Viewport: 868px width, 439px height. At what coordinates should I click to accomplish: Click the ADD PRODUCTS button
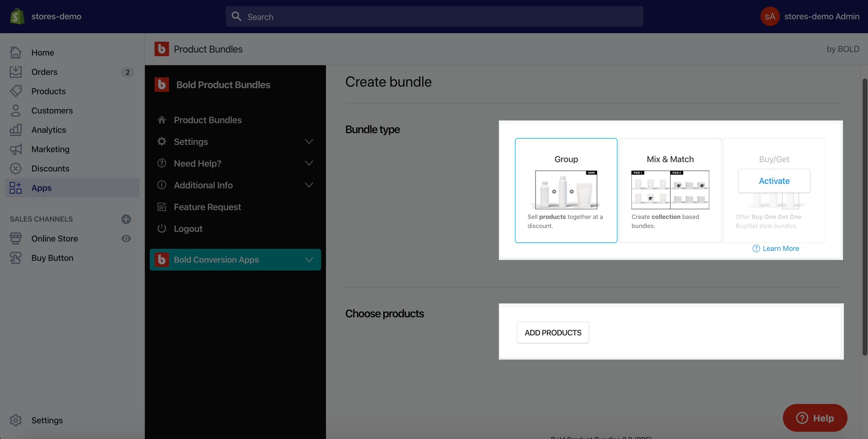click(553, 332)
